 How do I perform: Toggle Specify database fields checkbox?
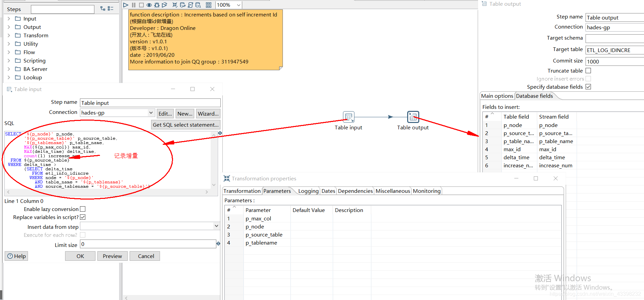[588, 87]
